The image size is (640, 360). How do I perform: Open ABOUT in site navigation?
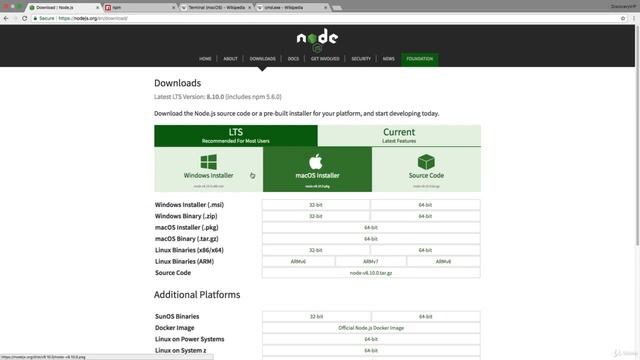(230, 59)
